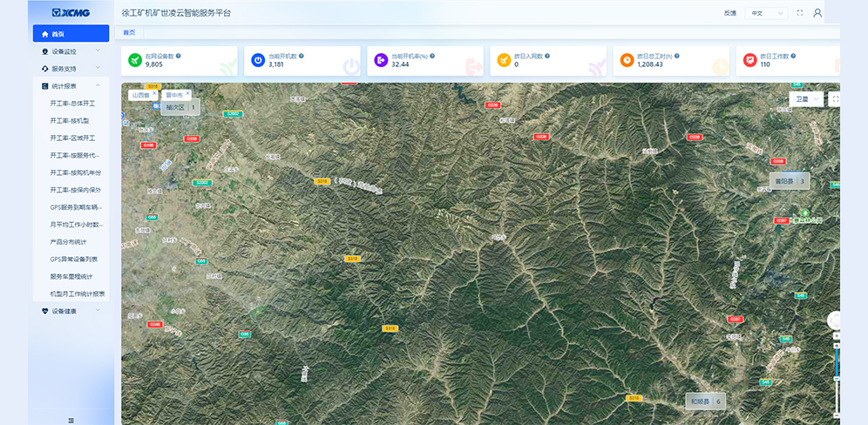Viewport: 868px width, 425px height.
Task: Select the 首页 item in the sidebar
Action: (71, 34)
